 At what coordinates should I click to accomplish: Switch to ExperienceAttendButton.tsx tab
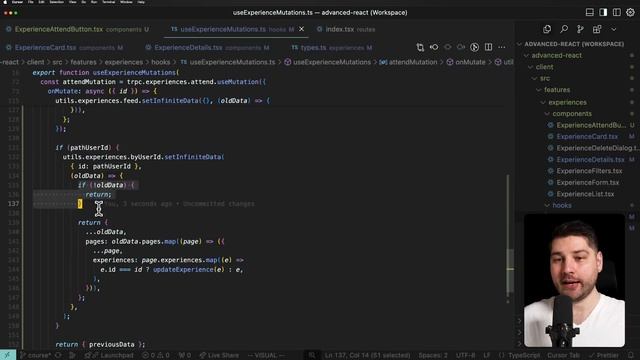click(78, 29)
